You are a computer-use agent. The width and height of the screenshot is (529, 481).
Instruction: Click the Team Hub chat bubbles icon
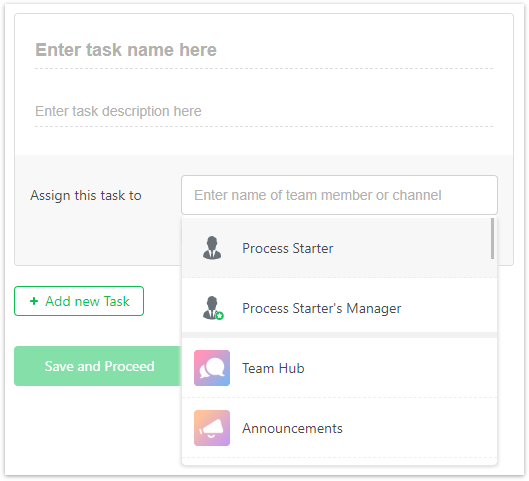coord(212,368)
